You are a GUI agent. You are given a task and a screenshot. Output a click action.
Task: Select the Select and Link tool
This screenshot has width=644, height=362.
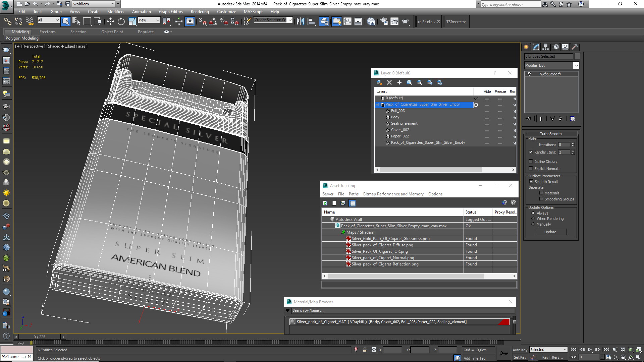(8, 21)
